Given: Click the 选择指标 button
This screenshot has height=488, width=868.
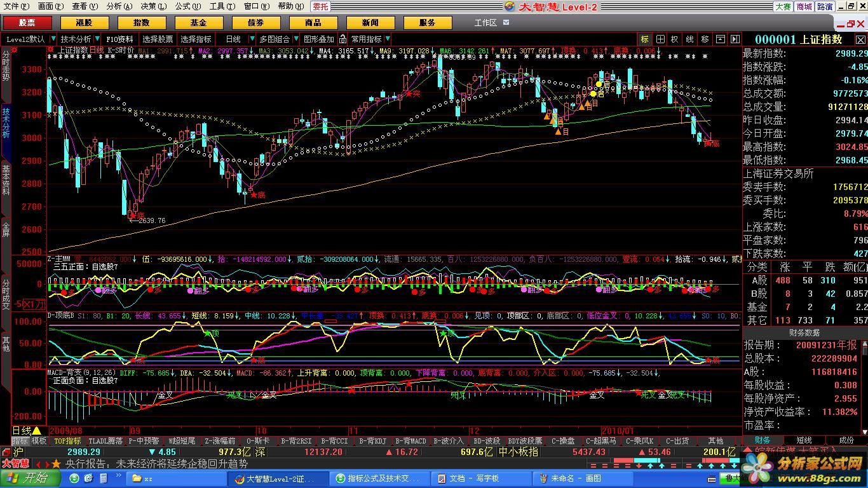Looking at the screenshot, I should point(196,39).
